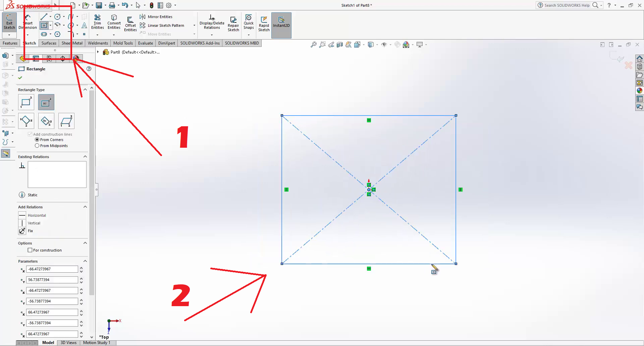The width and height of the screenshot is (644, 346).
Task: Collapse the Parameters section
Action: pyautogui.click(x=85, y=261)
